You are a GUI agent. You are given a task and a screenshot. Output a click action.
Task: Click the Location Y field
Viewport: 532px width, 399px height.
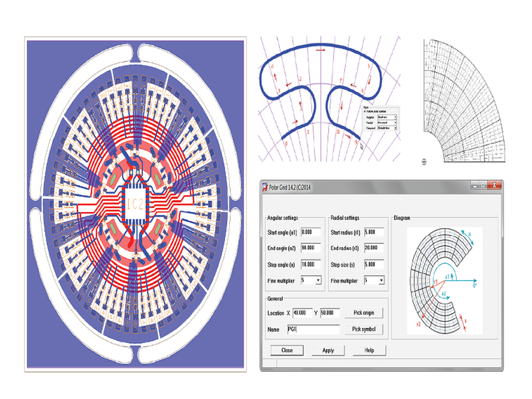tap(330, 313)
